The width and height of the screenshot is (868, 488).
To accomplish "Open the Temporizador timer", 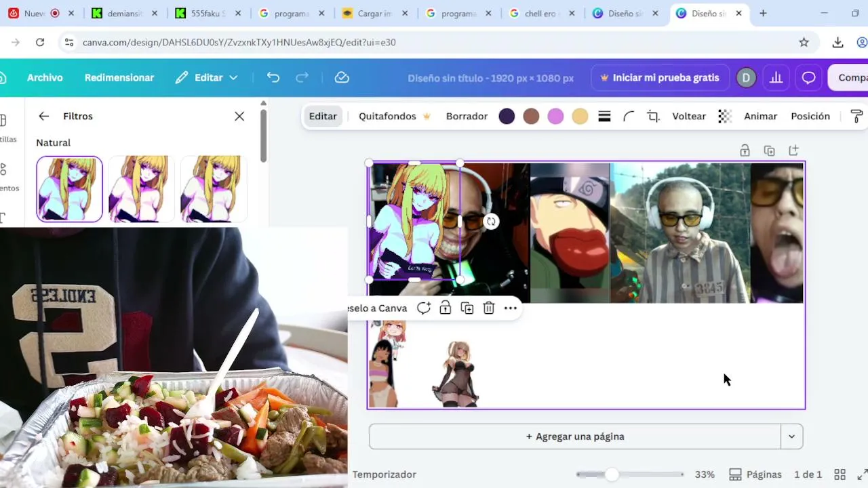I will (x=384, y=474).
